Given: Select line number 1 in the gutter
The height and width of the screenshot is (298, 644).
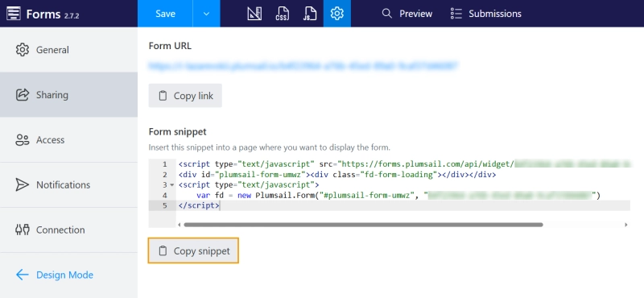Looking at the screenshot, I should 165,164.
